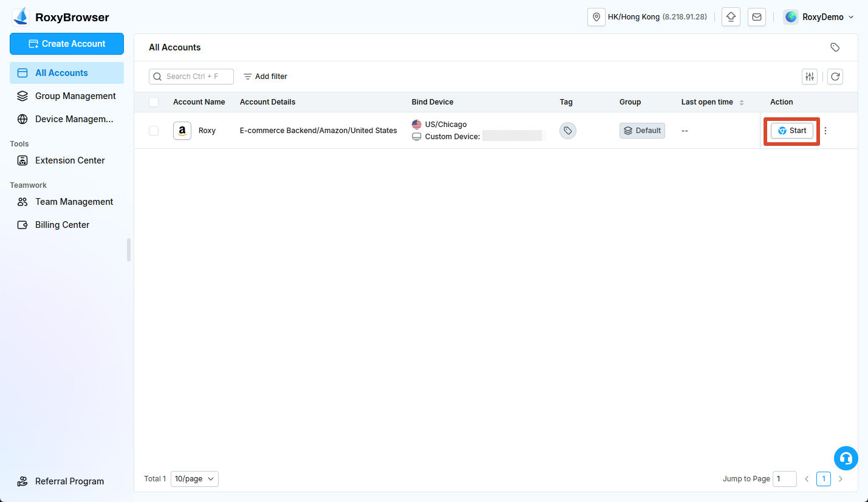Click the US flag icon by US/Chicago
This screenshot has height=502, width=868.
[x=417, y=125]
